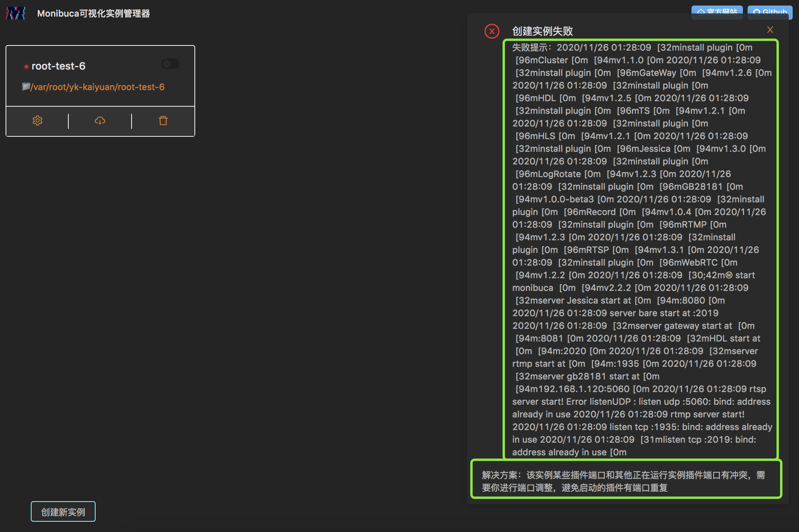
Task: Click the 'address already in use' last log line
Action: 569,452
